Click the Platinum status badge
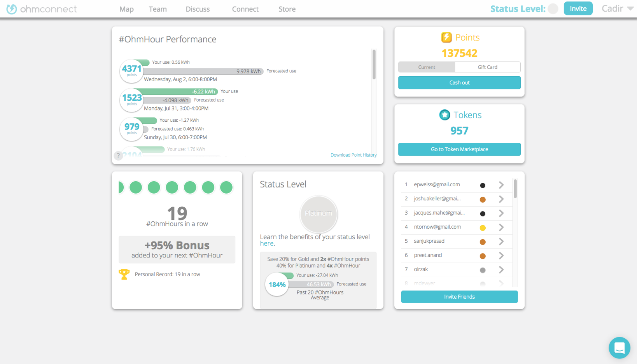Viewport: 637px width, 364px height. coord(318,213)
